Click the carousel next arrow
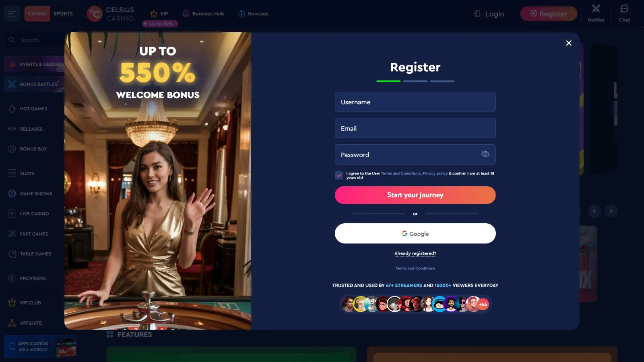 tap(611, 211)
